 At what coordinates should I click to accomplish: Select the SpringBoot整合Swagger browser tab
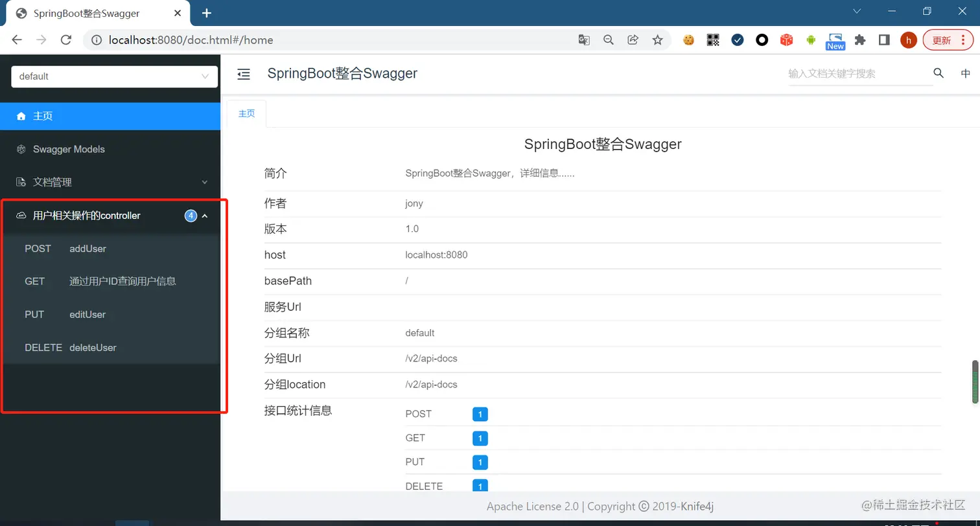coord(97,13)
